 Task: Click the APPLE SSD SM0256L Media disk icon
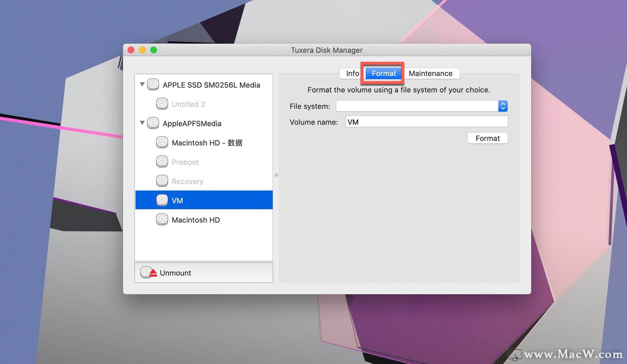tap(153, 85)
